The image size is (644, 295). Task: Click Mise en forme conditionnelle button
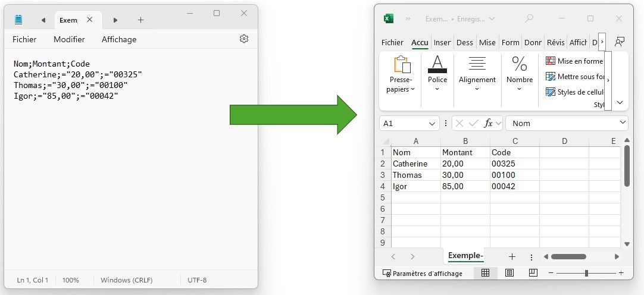(575, 61)
